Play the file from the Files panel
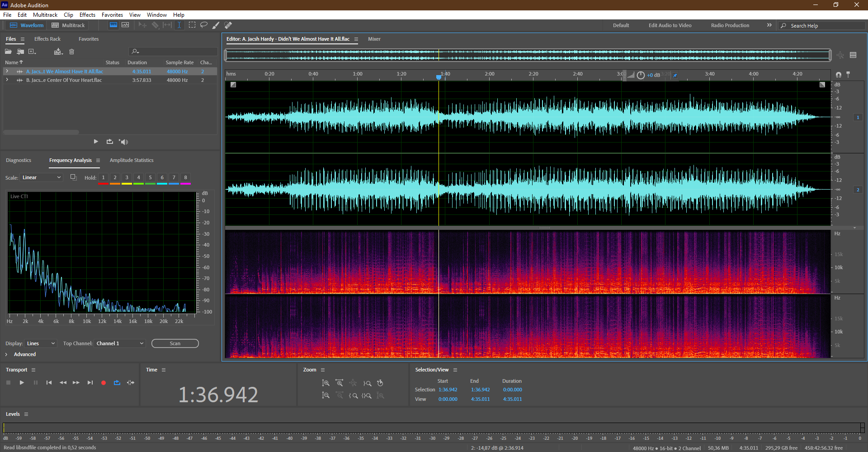868x452 pixels. 96,142
